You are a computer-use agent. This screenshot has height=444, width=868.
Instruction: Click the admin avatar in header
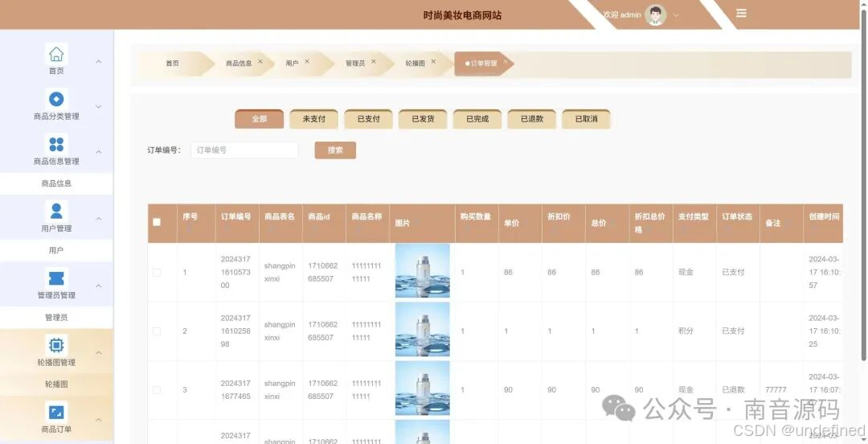(x=656, y=15)
